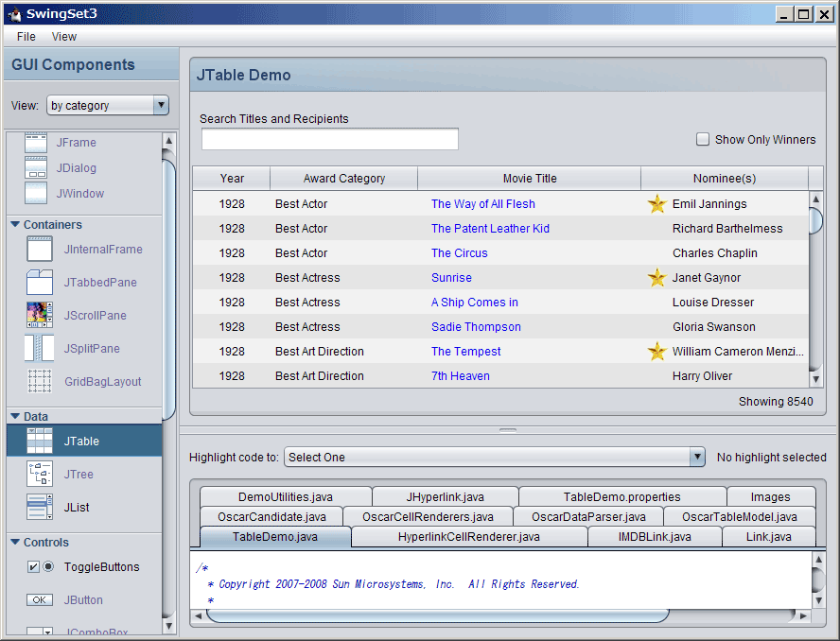Screen dimensions: 840x641
Task: Click the Gloria Swanson nominee cell
Action: pos(725,327)
